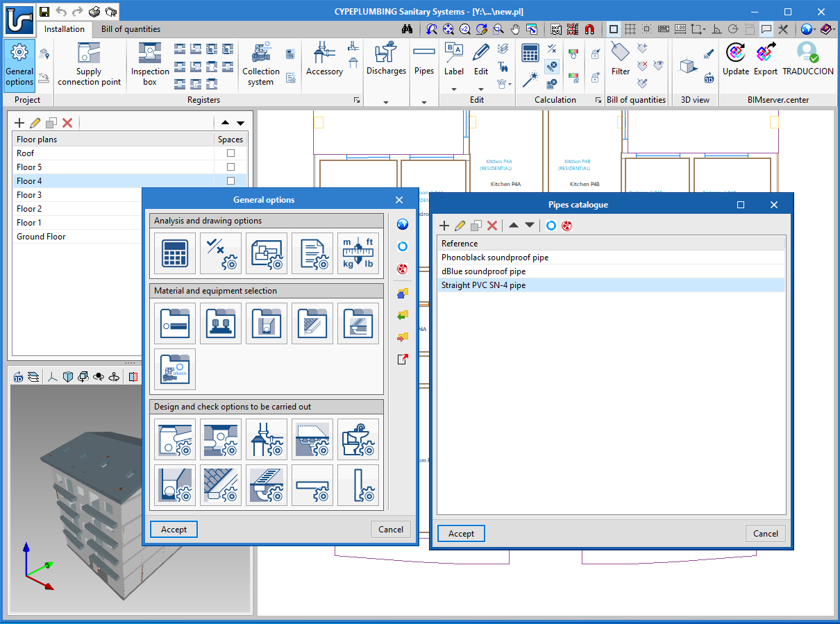
Task: Open units icon showing m ft kg lb
Action: [x=358, y=253]
